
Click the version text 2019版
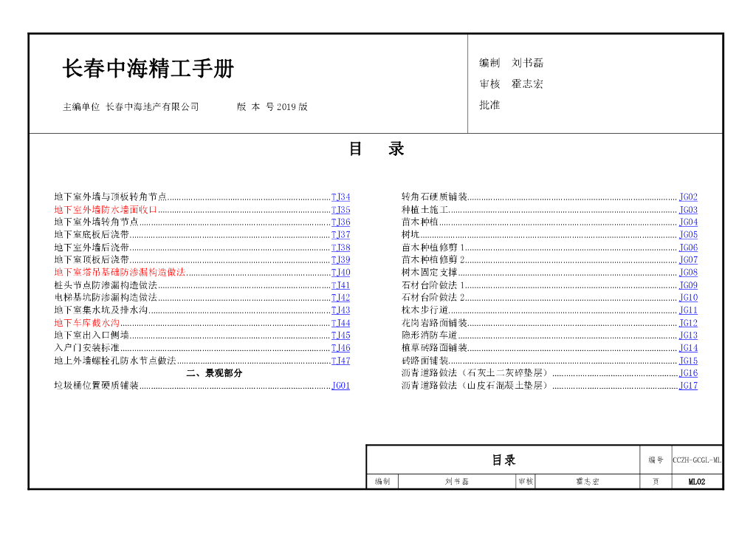292,107
